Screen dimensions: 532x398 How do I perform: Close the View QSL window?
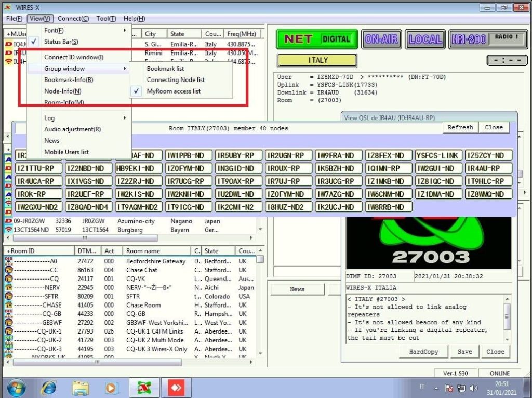click(x=495, y=352)
